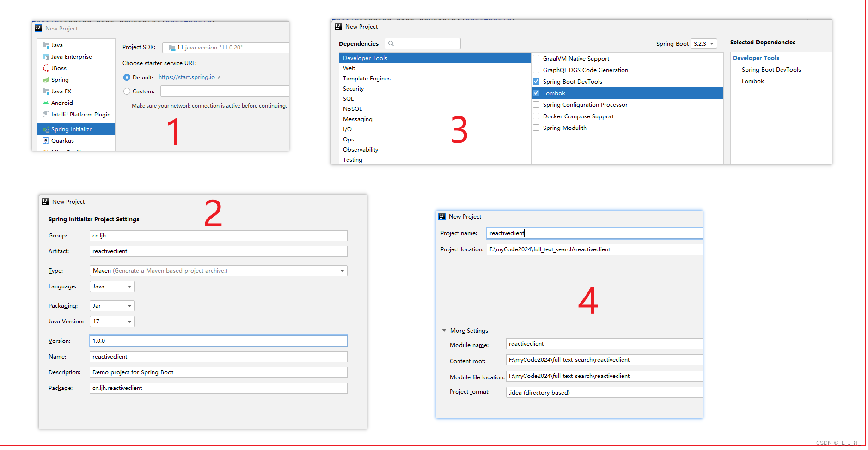Enable Docker Compose Support checkbox
The width and height of the screenshot is (868, 450).
536,116
